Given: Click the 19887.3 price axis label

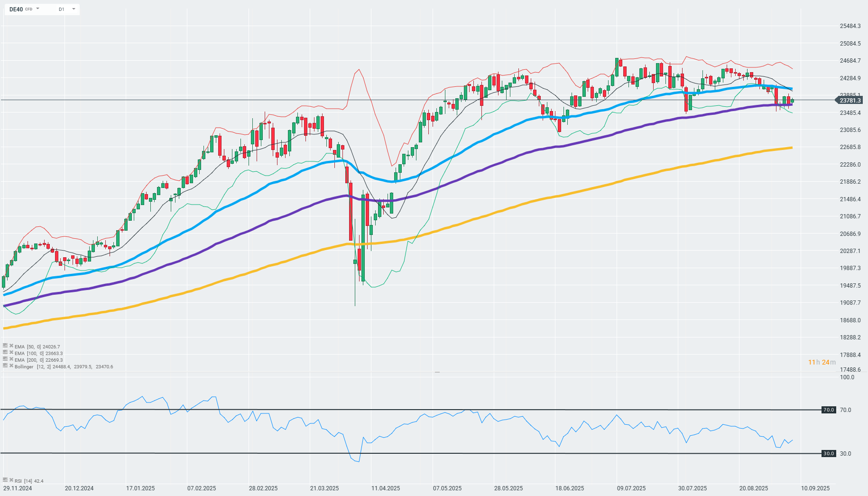Looking at the screenshot, I should click(x=850, y=268).
